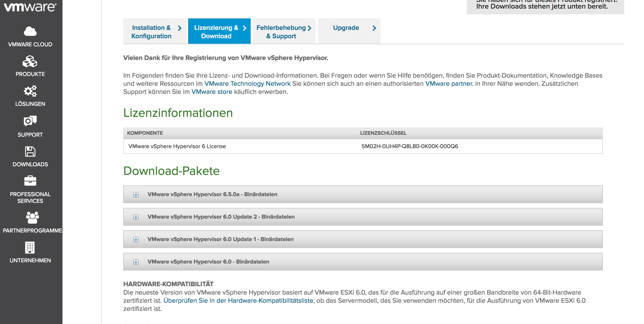
Task: Open the VMware store link
Action: point(212,92)
